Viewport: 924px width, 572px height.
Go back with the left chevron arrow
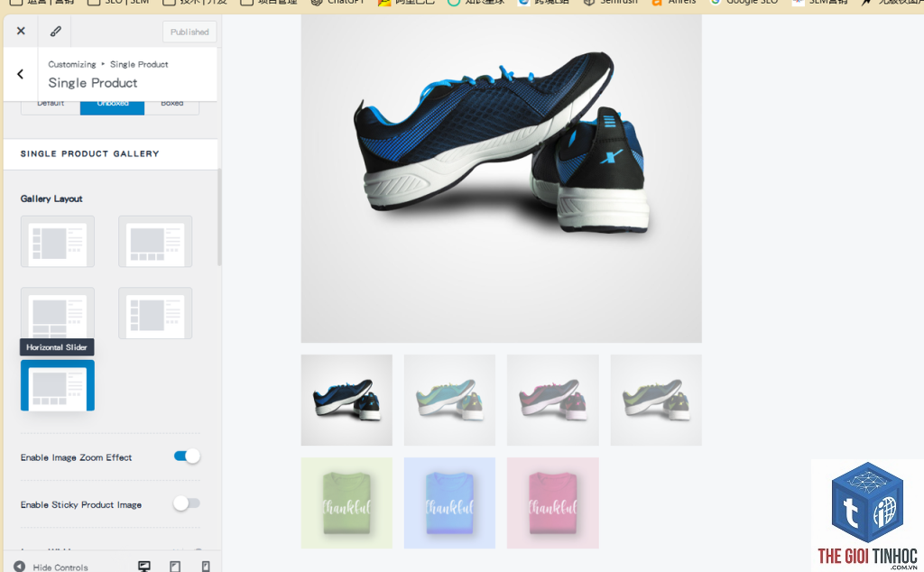point(20,74)
